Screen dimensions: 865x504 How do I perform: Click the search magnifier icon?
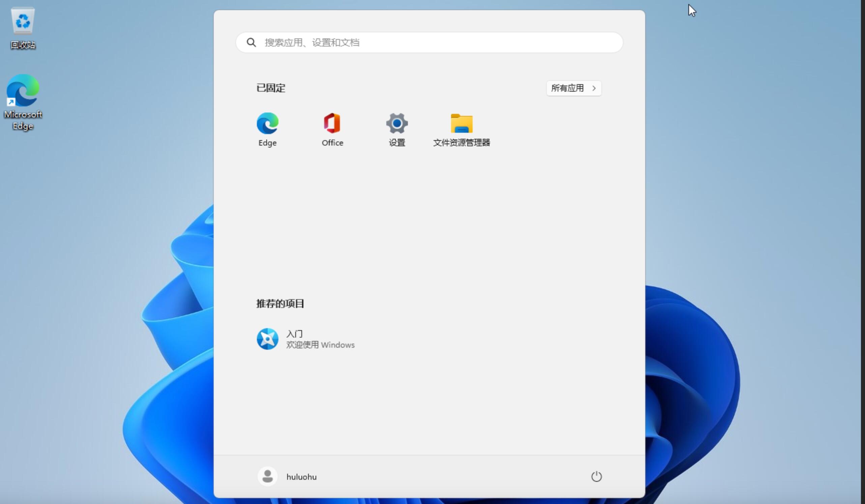tap(251, 42)
